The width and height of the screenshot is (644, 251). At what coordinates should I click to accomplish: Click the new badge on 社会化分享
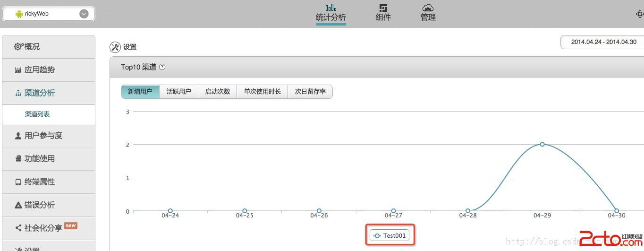(71, 225)
